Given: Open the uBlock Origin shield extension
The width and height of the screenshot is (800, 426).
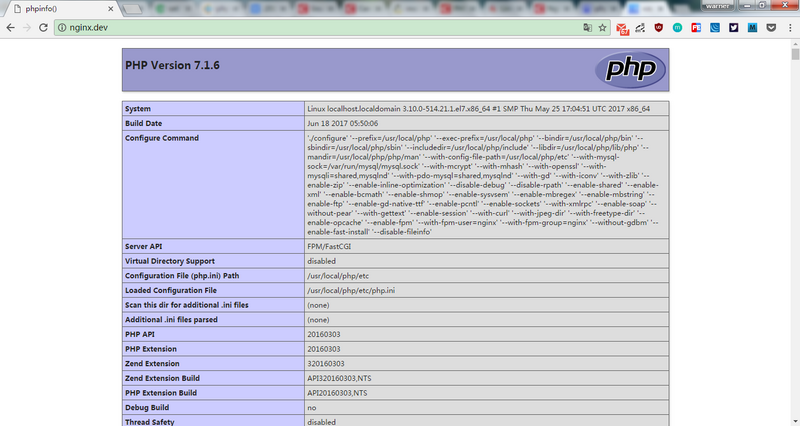Looking at the screenshot, I should (659, 28).
